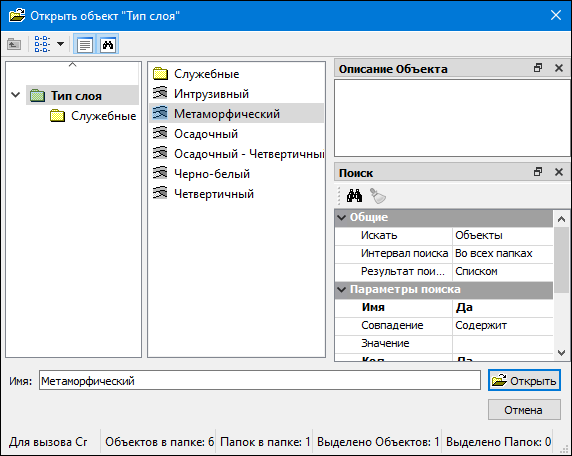The image size is (572, 456).
Task: Toggle the object description panel button
Action: click(85, 45)
